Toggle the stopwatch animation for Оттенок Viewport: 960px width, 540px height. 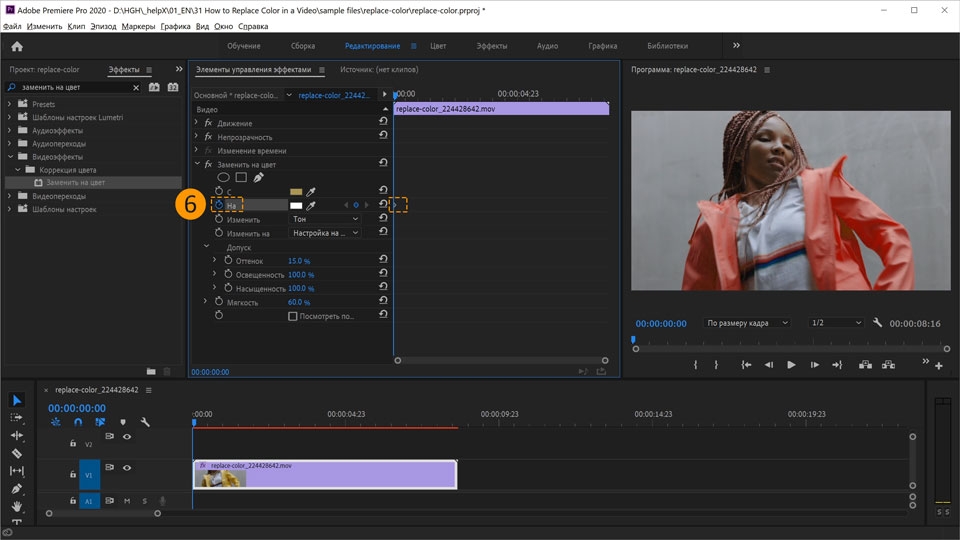point(227,260)
